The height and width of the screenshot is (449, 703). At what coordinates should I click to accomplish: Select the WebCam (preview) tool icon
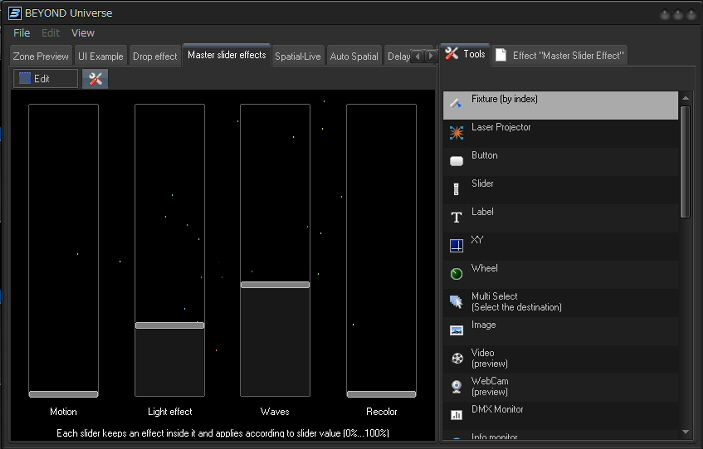(x=456, y=387)
